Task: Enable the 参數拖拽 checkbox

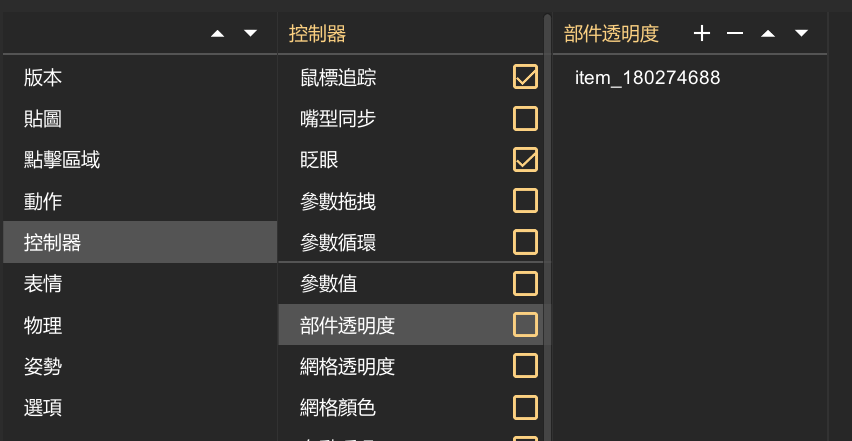Action: (525, 201)
